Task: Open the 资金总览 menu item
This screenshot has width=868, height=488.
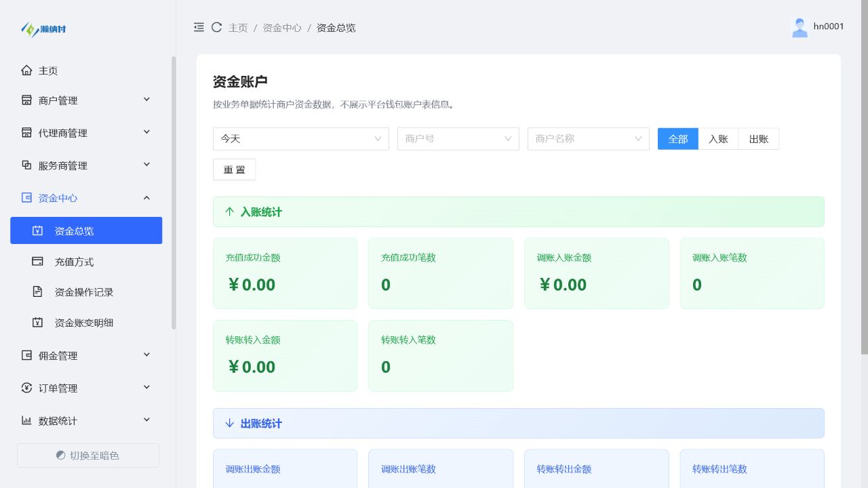Action: (86, 230)
